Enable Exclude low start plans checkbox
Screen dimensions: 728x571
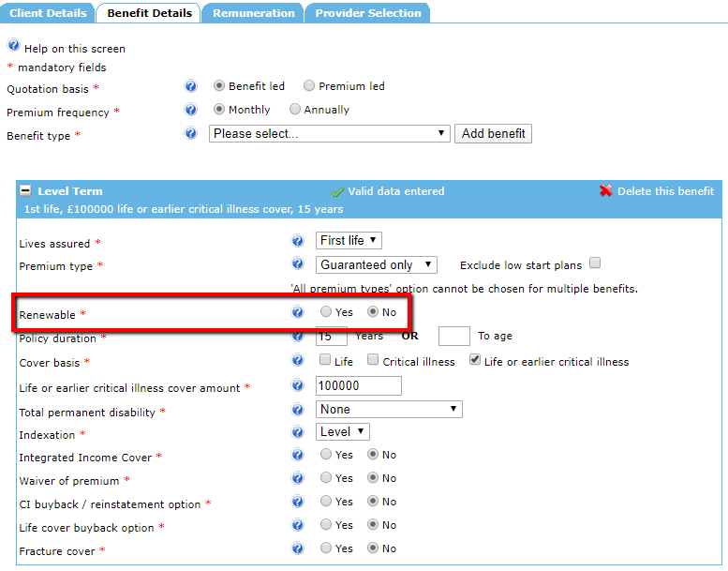point(594,264)
